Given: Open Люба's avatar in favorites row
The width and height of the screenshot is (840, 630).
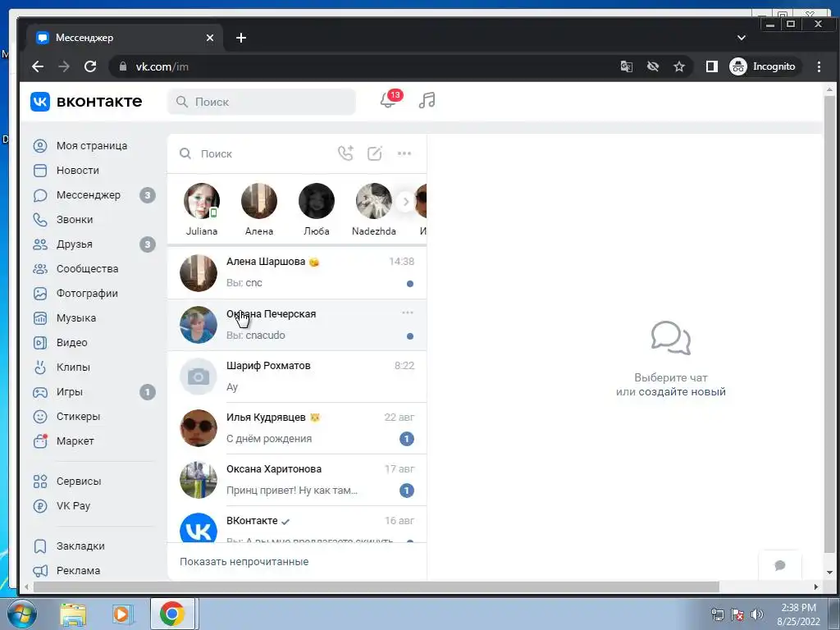Looking at the screenshot, I should tap(317, 201).
